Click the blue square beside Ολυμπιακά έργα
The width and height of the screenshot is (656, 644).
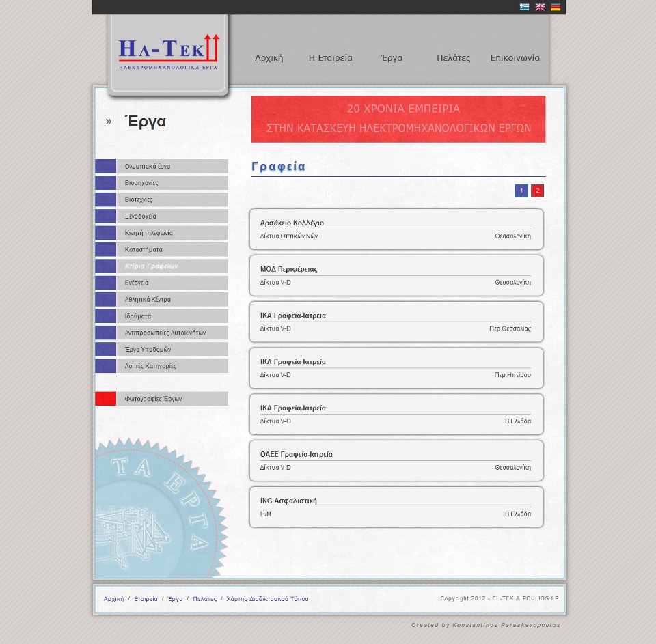pos(105,166)
